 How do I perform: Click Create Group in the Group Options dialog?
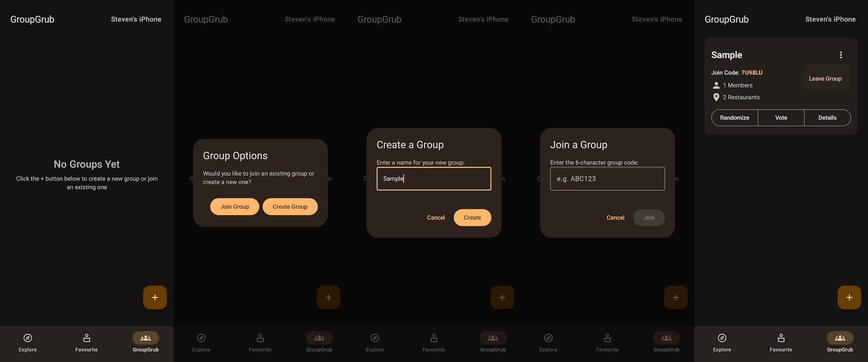[x=290, y=206]
